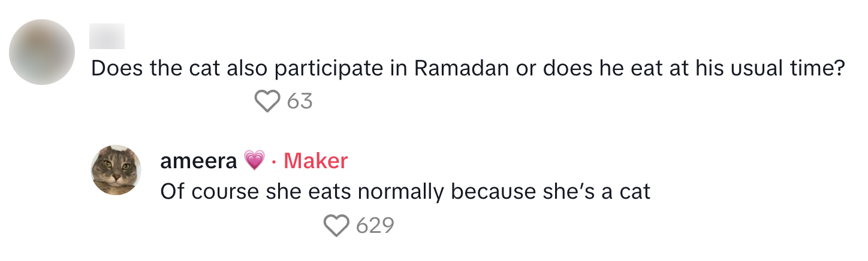
Task: Click the red Maker badge
Action: (x=315, y=160)
